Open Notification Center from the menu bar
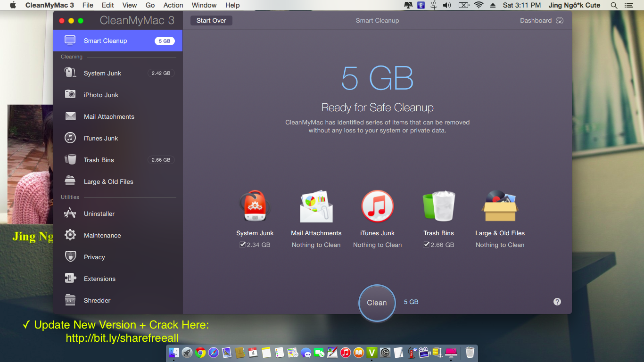The height and width of the screenshot is (362, 644). 628,5
